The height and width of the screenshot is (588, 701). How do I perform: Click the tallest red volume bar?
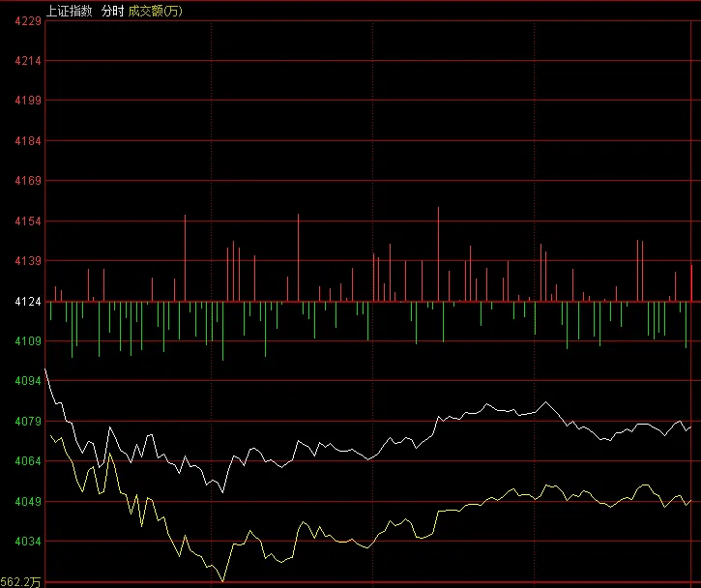[438, 254]
